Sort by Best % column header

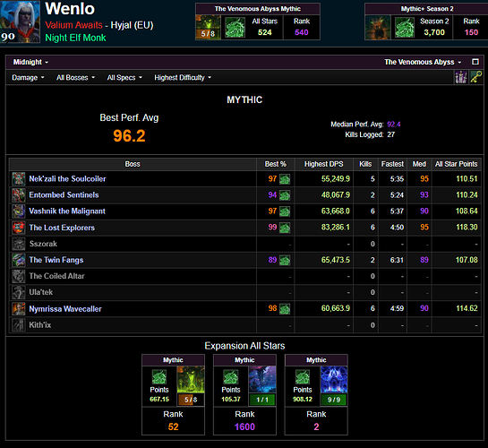[275, 164]
